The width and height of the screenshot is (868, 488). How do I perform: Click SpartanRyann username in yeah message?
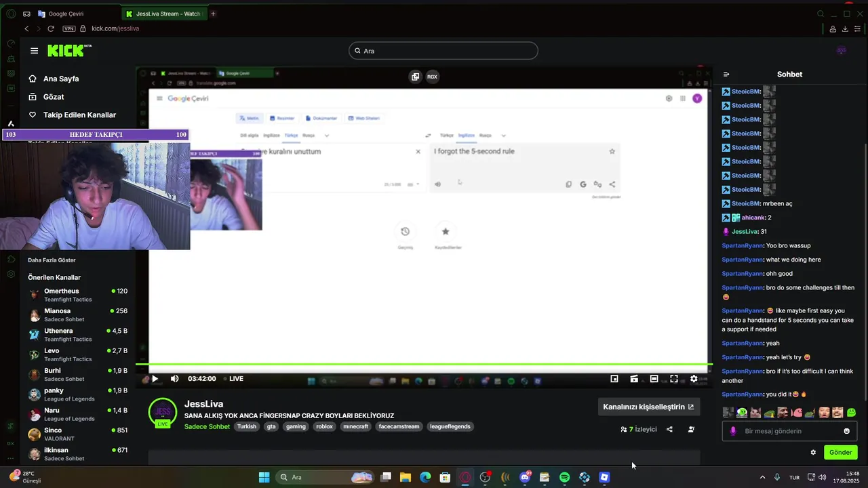click(743, 343)
